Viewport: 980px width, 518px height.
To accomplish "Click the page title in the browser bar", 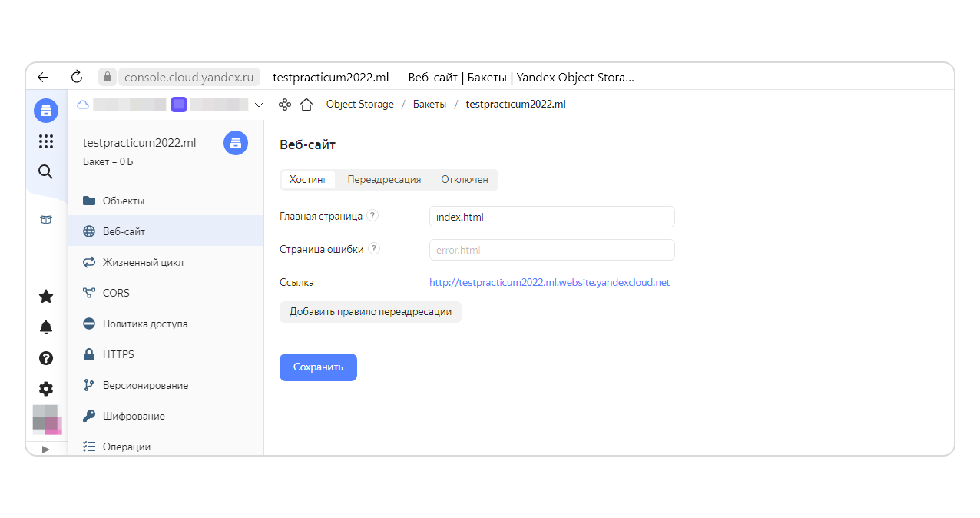I will [x=453, y=77].
